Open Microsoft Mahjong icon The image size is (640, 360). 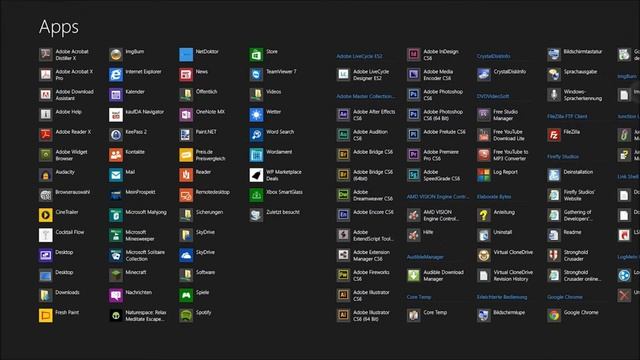click(x=116, y=215)
